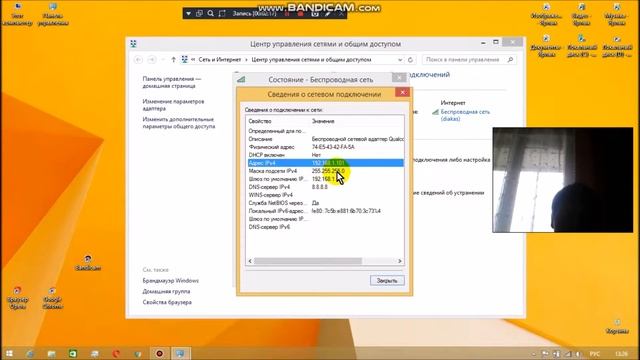Viewport: 640px width, 360px height.
Task: Activate the Bandicam pencil drawing tool
Action: [328, 13]
